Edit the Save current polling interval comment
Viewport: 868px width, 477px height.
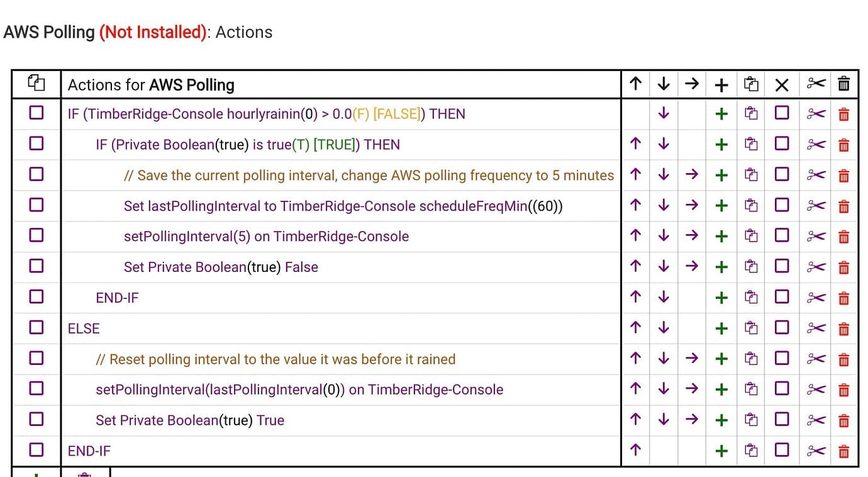point(369,175)
